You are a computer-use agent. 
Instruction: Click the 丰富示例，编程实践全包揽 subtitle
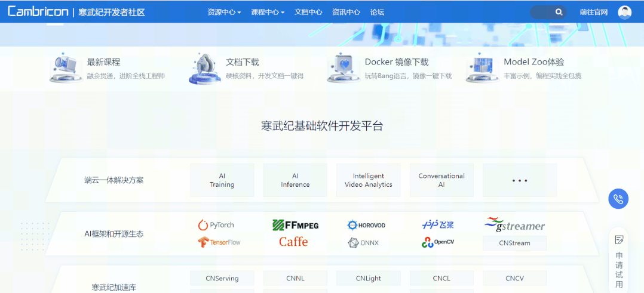click(x=542, y=76)
